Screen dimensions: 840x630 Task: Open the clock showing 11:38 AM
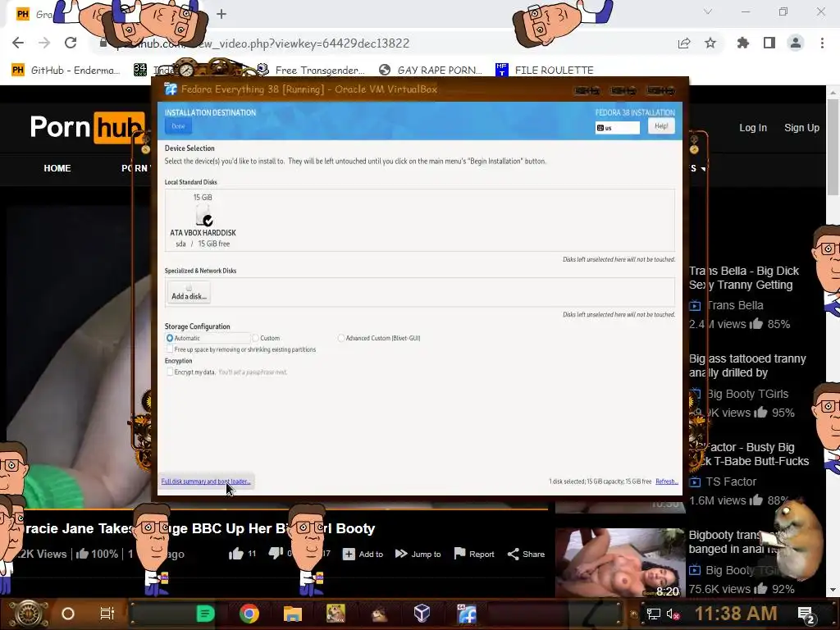pyautogui.click(x=736, y=614)
